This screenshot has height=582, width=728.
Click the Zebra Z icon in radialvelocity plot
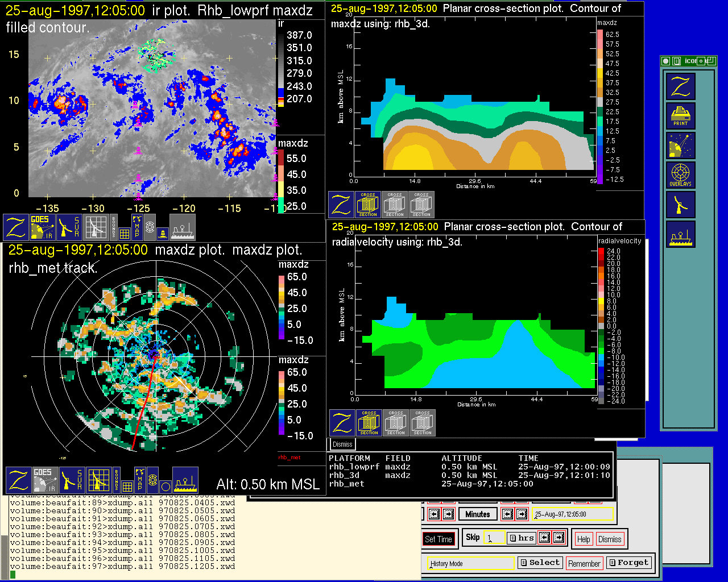(x=342, y=423)
